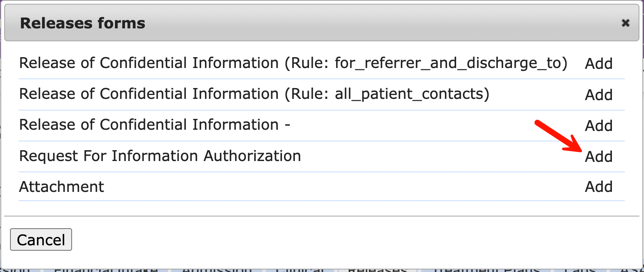The width and height of the screenshot is (644, 272).
Task: Add release with all_patient_contacts rule
Action: click(x=599, y=95)
